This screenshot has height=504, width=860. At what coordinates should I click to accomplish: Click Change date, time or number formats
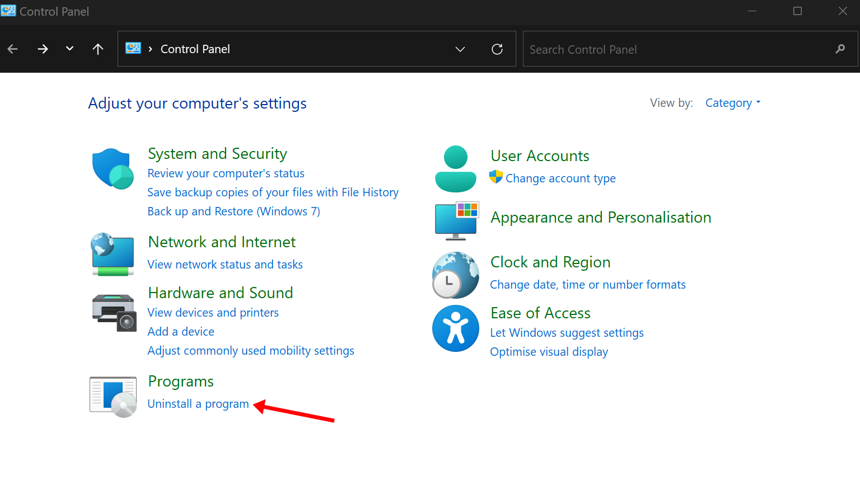(x=588, y=285)
